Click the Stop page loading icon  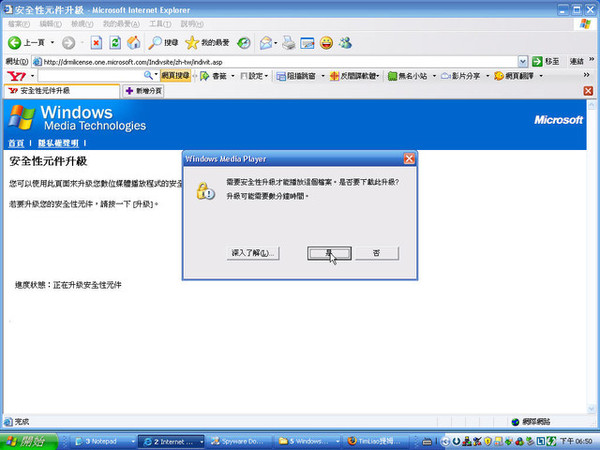[96, 42]
